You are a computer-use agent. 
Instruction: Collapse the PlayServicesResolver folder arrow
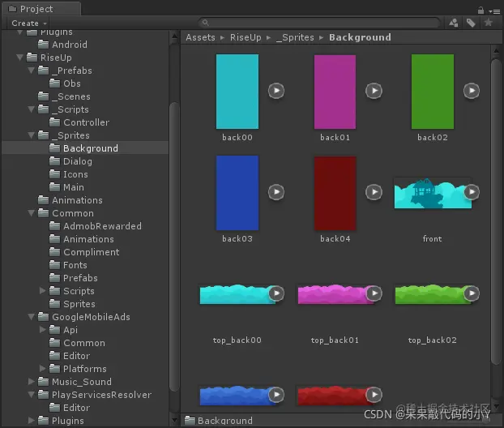point(31,395)
